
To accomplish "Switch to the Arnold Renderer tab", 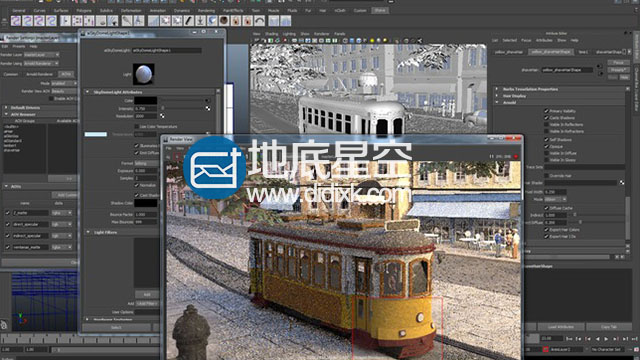I will coord(40,74).
